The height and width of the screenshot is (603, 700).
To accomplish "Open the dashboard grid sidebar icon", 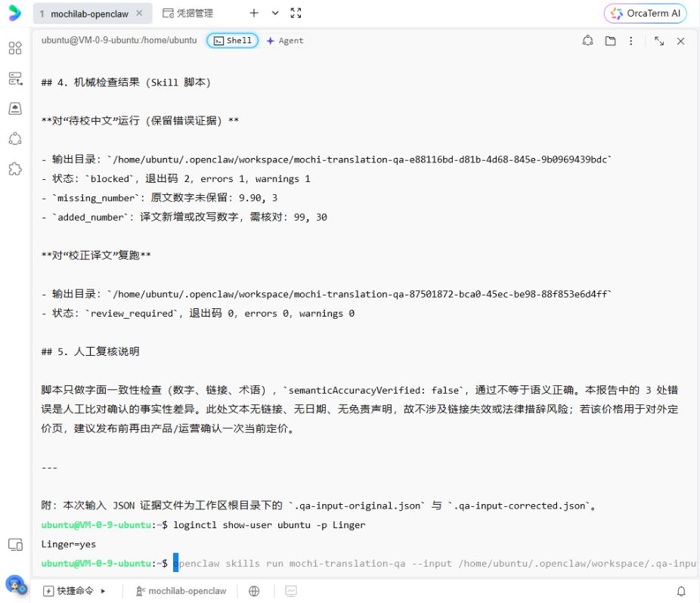I will pyautogui.click(x=15, y=48).
